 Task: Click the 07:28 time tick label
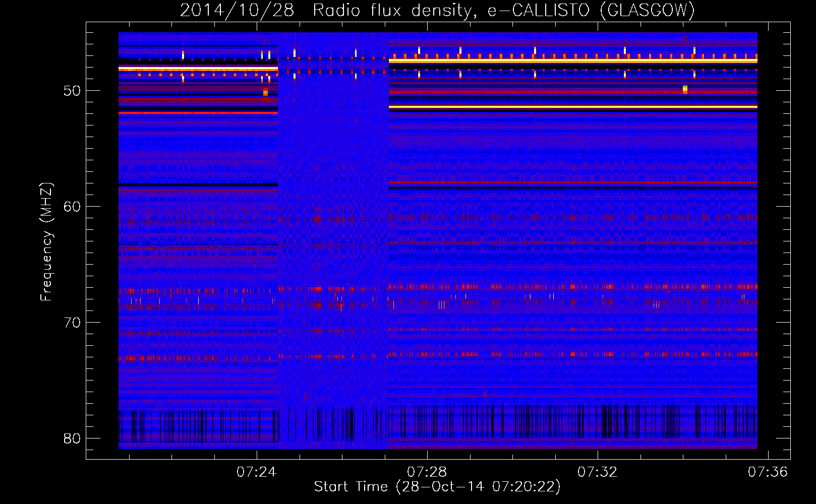427,472
